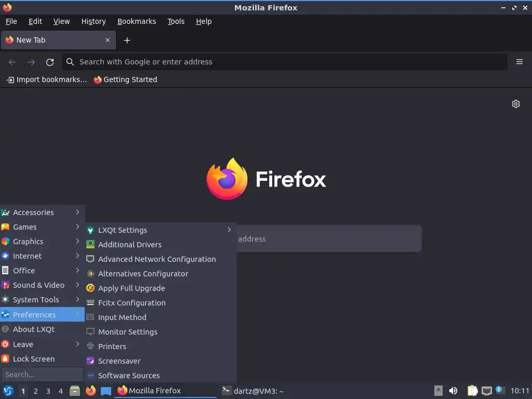Switch to workspace 2

36,391
